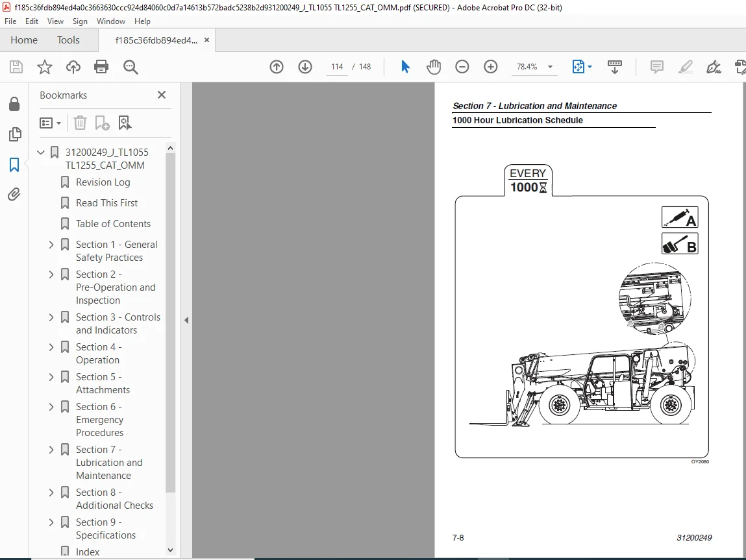Select the 31200249_J_TL1055 TL1255_CAT_OMM bookmark
The image size is (746, 560).
(107, 159)
